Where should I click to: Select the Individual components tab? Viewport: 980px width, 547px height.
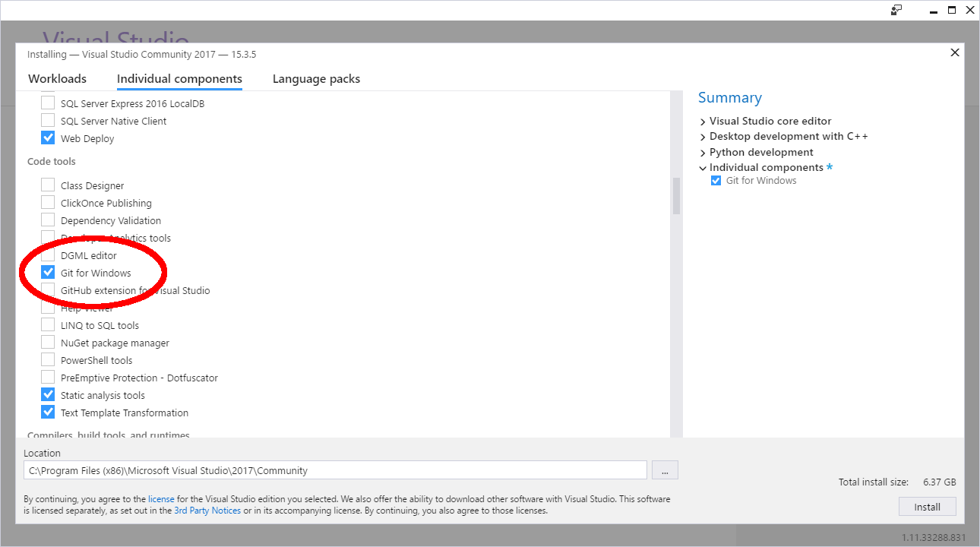pyautogui.click(x=179, y=79)
